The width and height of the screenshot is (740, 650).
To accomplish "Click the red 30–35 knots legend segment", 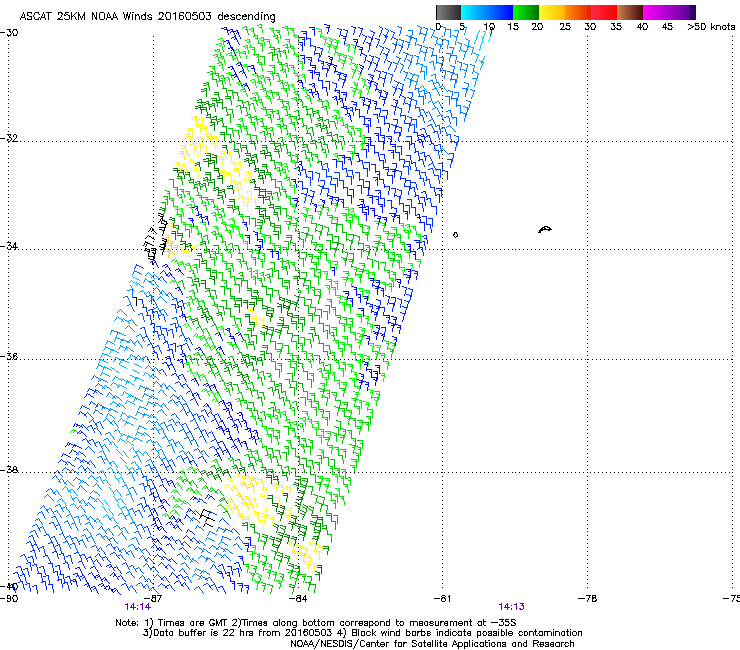I will point(604,12).
